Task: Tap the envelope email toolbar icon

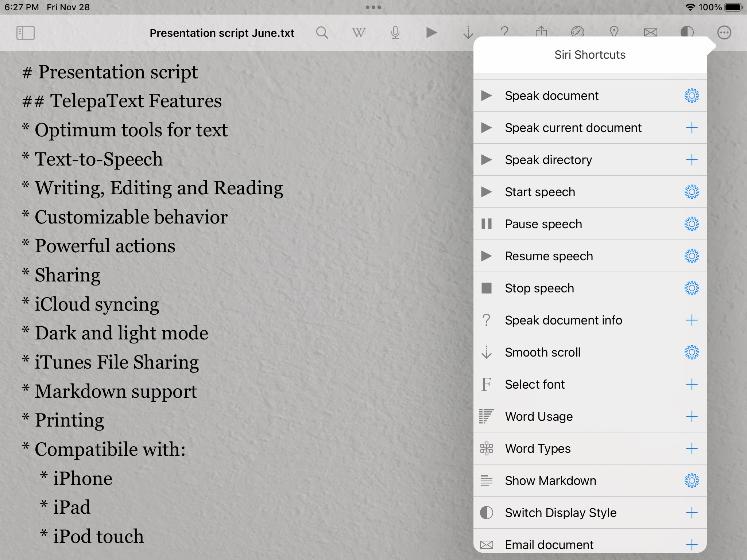Action: click(650, 33)
